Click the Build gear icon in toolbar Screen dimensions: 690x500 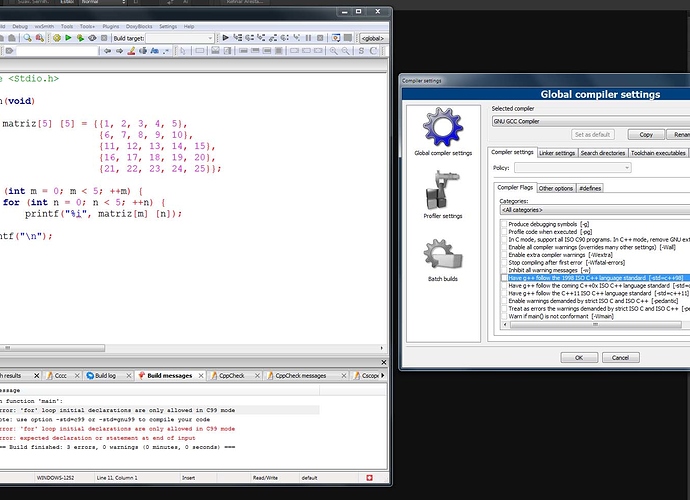click(57, 38)
